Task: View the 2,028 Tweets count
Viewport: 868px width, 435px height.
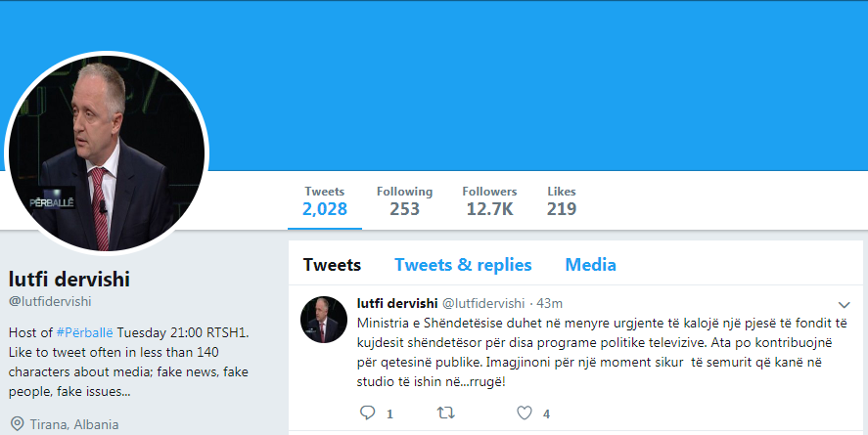Action: point(324,200)
